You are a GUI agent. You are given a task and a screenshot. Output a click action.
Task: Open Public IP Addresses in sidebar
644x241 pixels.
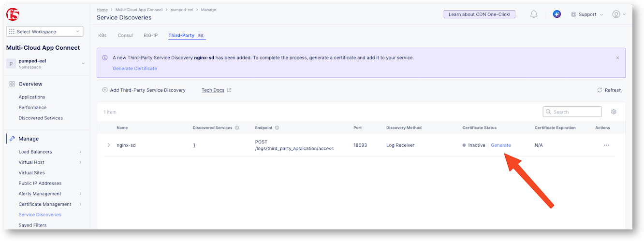(40, 184)
